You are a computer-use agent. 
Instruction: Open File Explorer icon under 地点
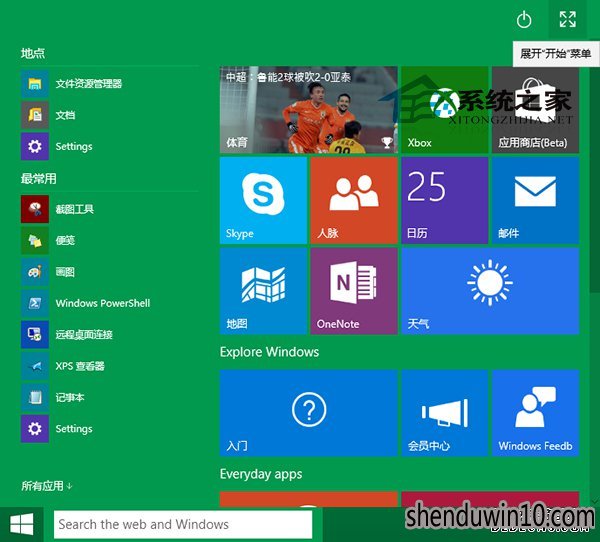pos(35,83)
